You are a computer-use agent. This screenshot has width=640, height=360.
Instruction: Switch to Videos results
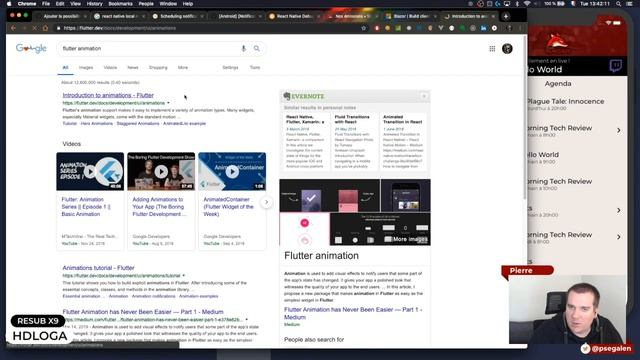pyautogui.click(x=110, y=67)
